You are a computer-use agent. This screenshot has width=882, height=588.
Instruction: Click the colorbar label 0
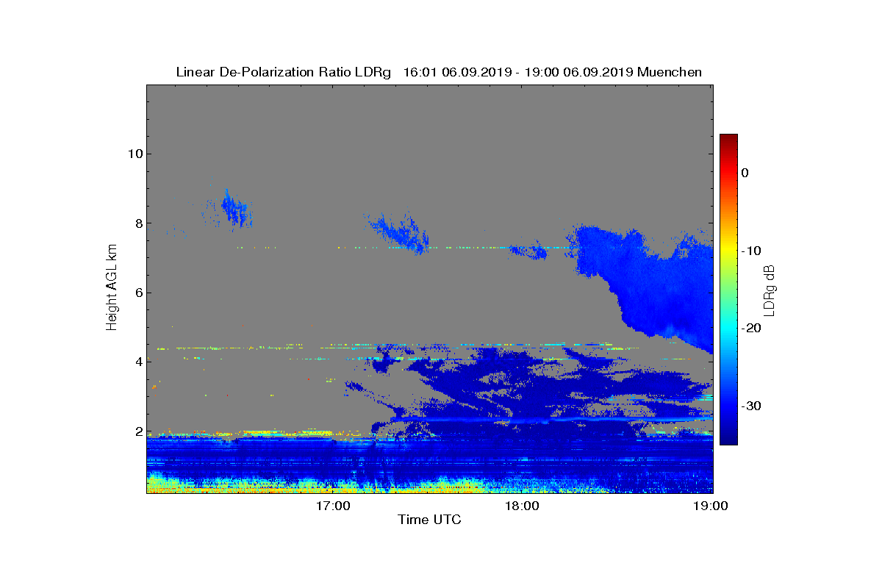coord(745,173)
